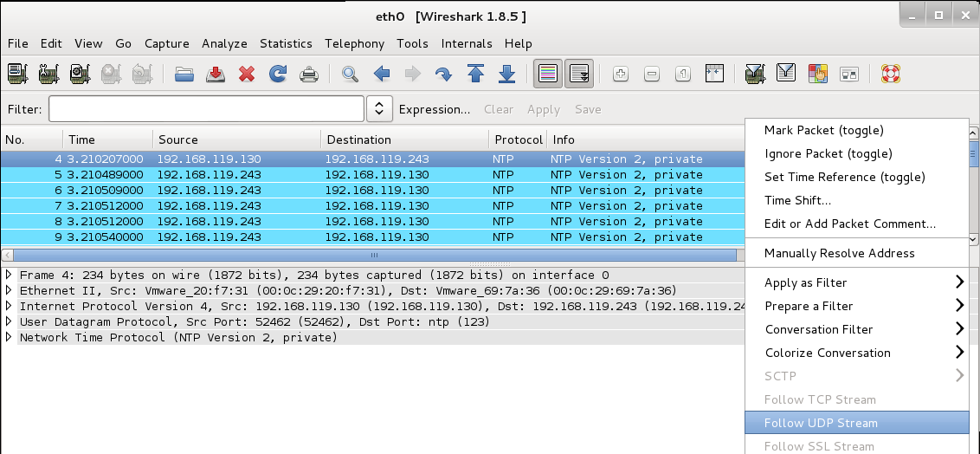Open the Filter history dropdown arrow
The image size is (980, 454).
tap(379, 109)
